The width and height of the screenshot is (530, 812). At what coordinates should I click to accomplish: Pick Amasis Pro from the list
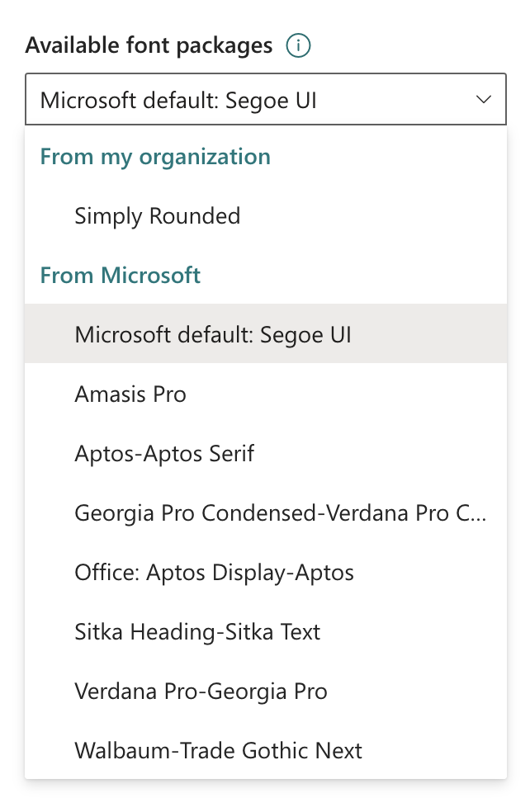click(x=130, y=394)
